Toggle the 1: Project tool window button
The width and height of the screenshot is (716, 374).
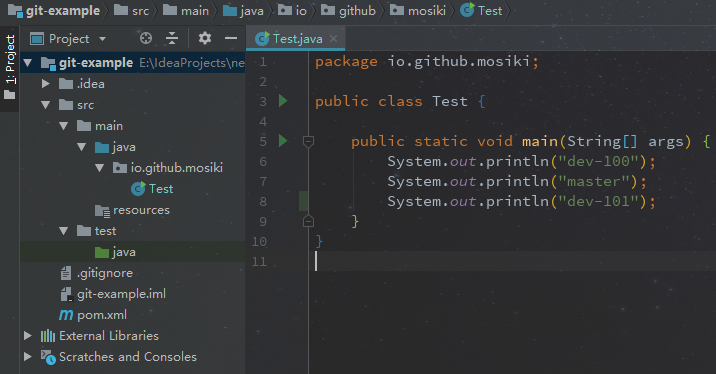[x=10, y=68]
